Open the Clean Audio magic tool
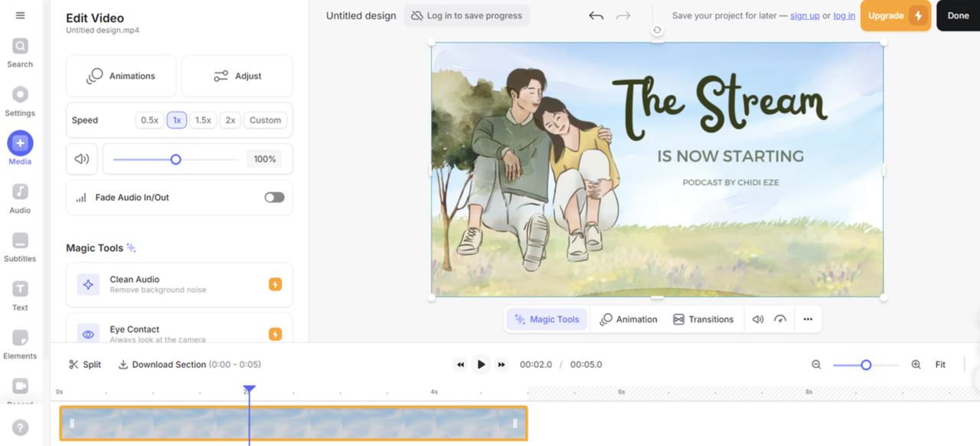Screen dimensions: 980x446 [179, 284]
